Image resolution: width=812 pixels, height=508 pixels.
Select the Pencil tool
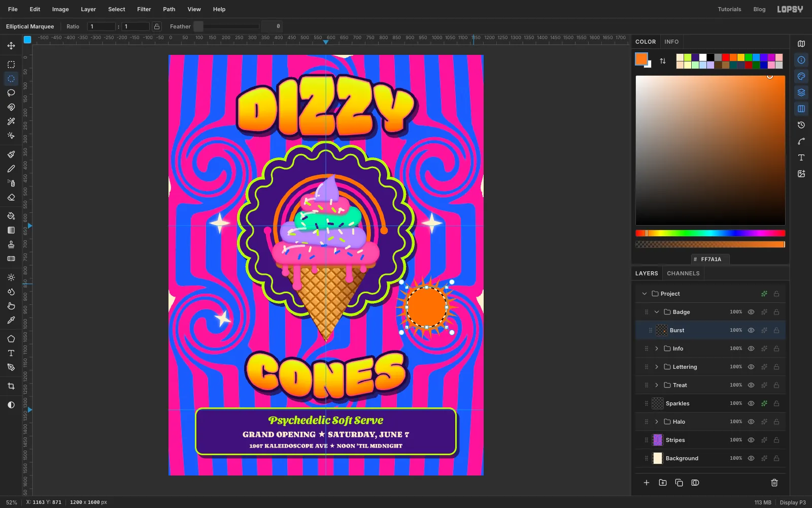(11, 169)
